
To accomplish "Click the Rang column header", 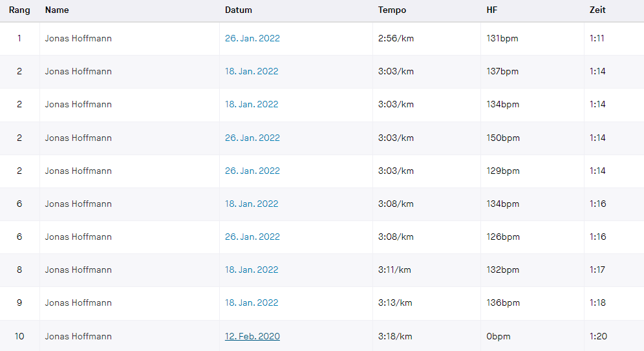I will point(19,10).
